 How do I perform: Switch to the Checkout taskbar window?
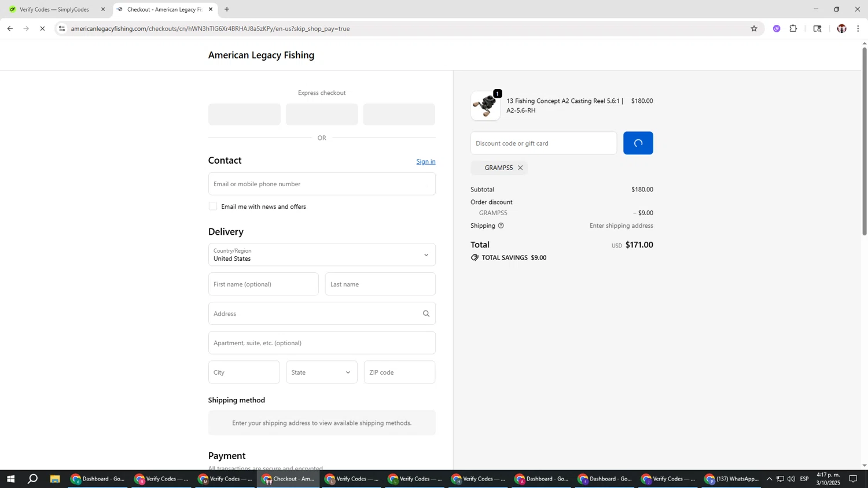[288, 479]
